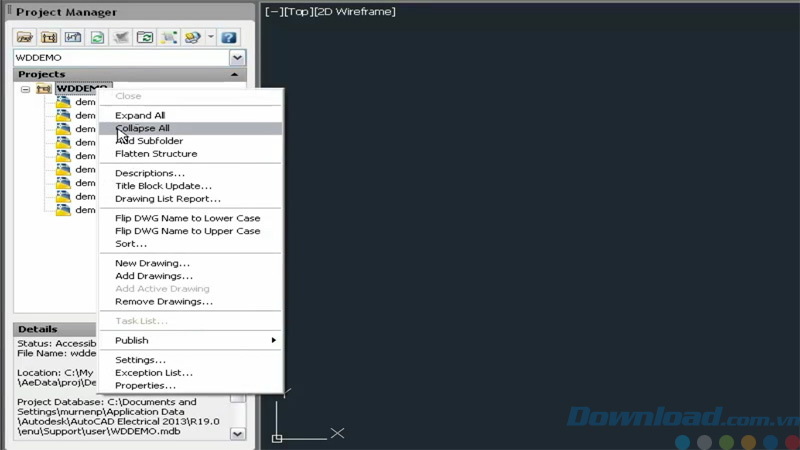Click the [Top] view control
This screenshot has height=450, width=800.
pyautogui.click(x=298, y=11)
